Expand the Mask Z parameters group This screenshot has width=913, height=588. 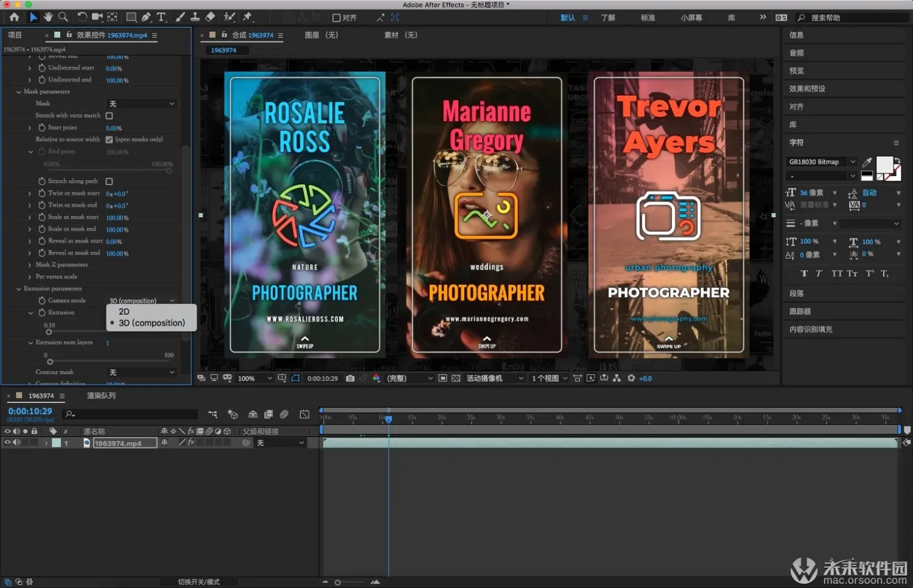click(29, 265)
